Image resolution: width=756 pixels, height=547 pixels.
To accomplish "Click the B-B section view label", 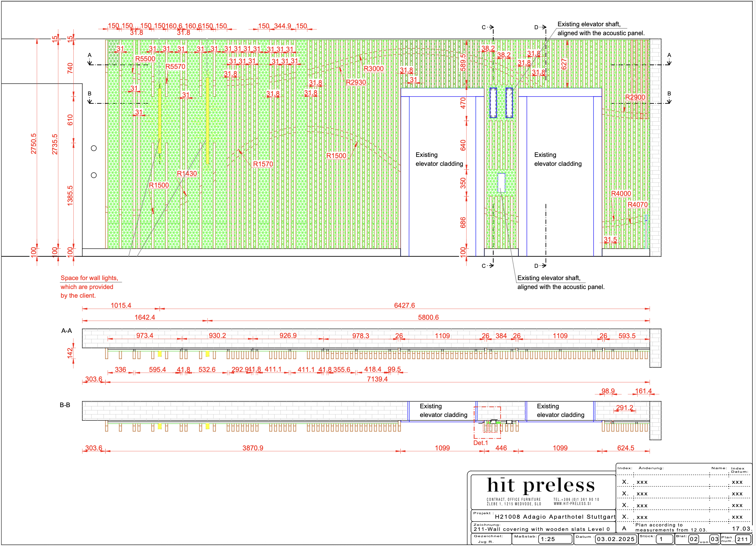I will (x=65, y=405).
